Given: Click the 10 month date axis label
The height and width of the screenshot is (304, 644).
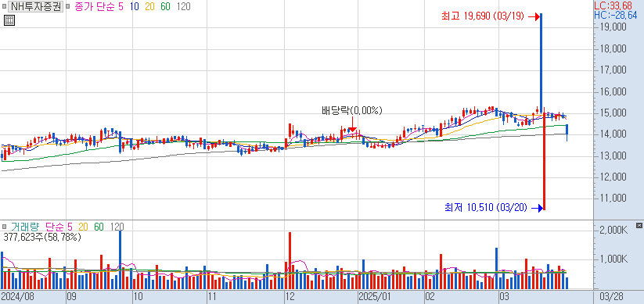Looking at the screenshot, I should click(x=138, y=296).
